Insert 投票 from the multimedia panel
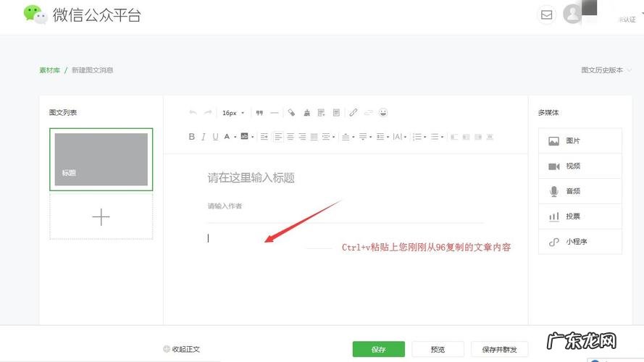This screenshot has height=362, width=644. [580, 216]
